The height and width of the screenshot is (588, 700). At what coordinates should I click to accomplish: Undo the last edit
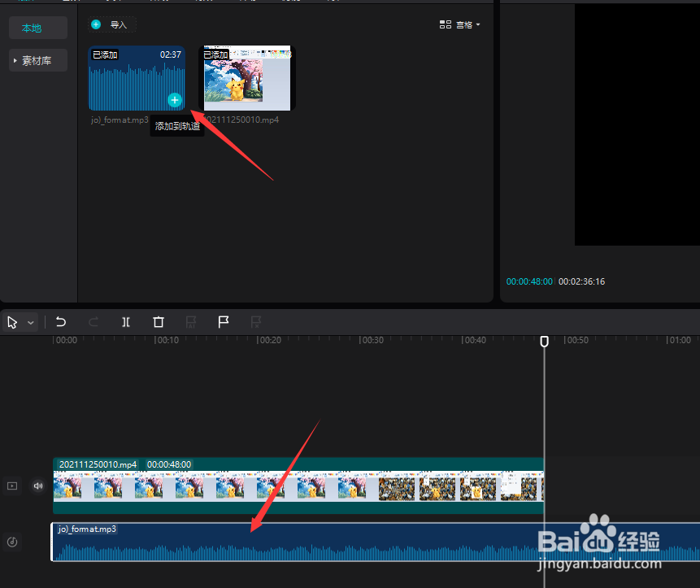(x=61, y=322)
